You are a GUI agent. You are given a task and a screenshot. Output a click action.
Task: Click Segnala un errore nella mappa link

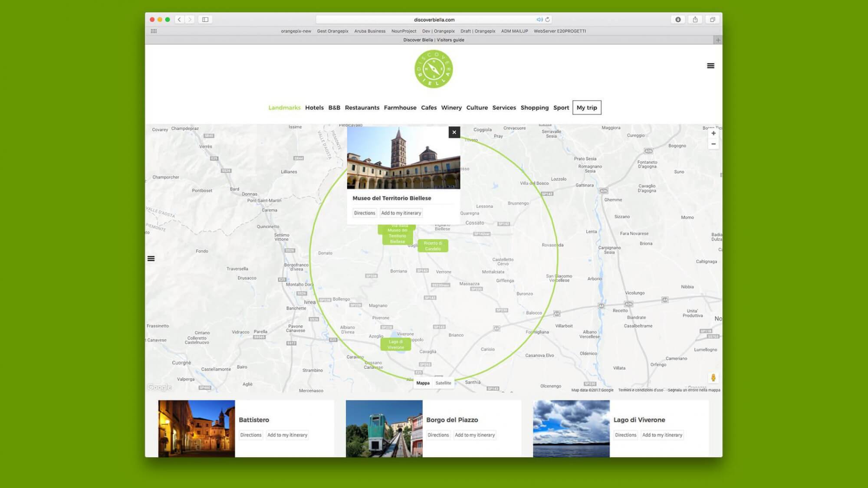(694, 390)
